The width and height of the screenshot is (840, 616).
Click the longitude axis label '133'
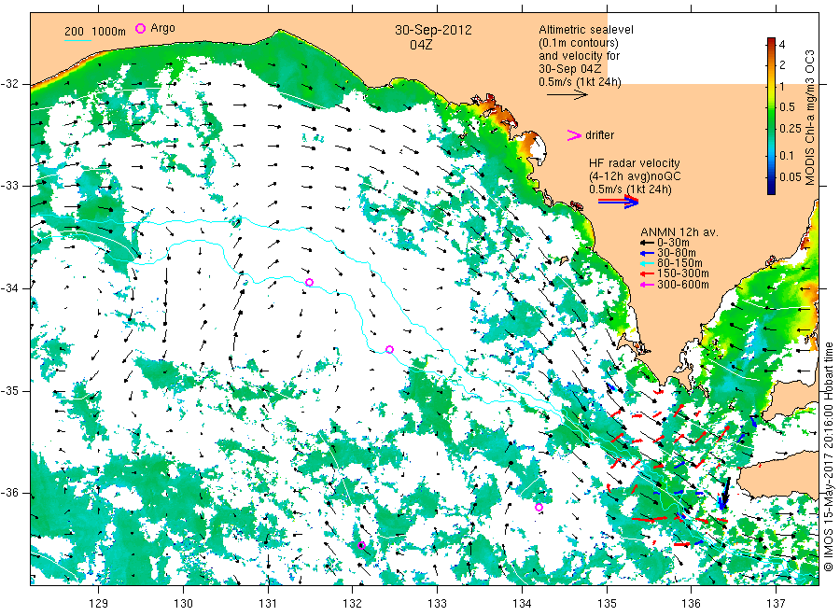[x=437, y=604]
